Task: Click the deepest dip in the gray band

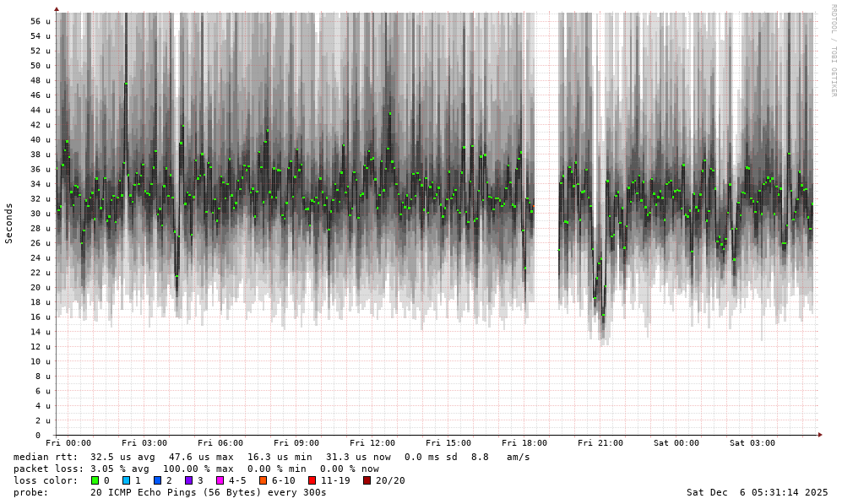Action: pos(603,340)
